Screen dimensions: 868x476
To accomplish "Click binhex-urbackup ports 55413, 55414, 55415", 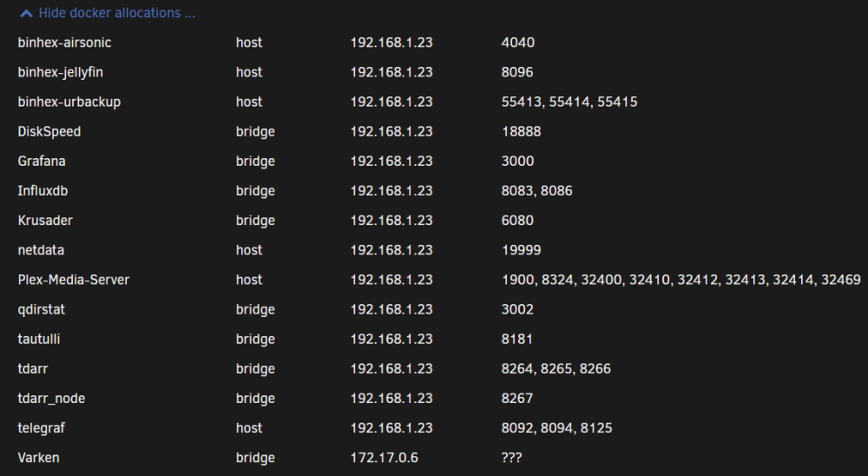I will tap(569, 102).
